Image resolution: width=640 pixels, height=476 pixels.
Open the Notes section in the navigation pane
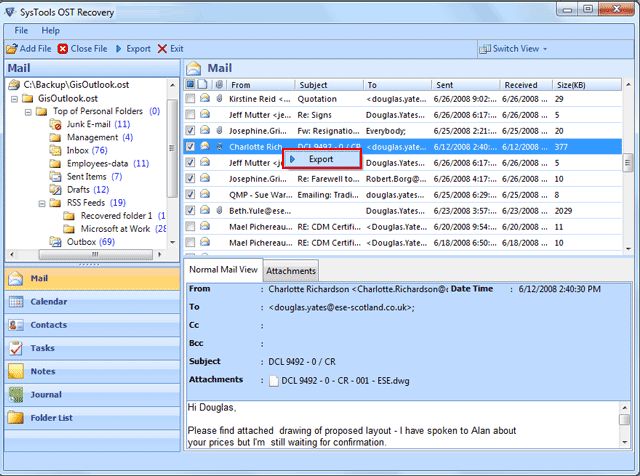click(42, 370)
